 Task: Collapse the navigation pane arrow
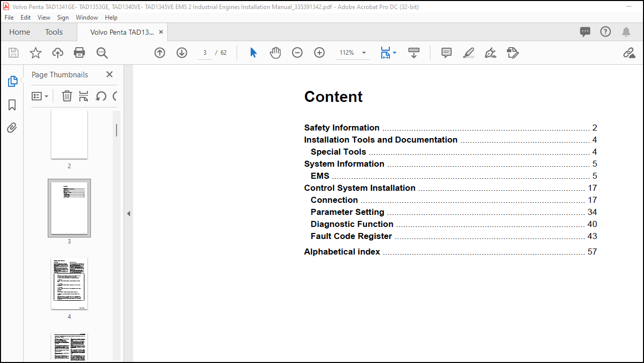coord(129,213)
